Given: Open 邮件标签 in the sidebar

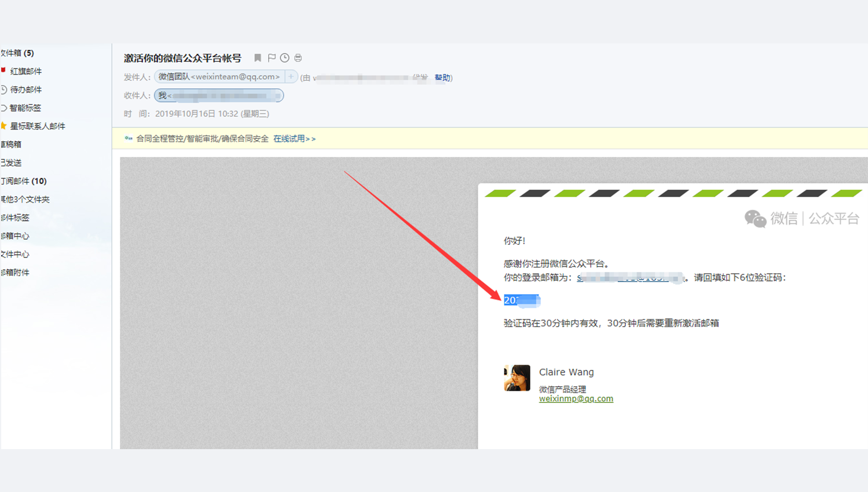Looking at the screenshot, I should 15,218.
